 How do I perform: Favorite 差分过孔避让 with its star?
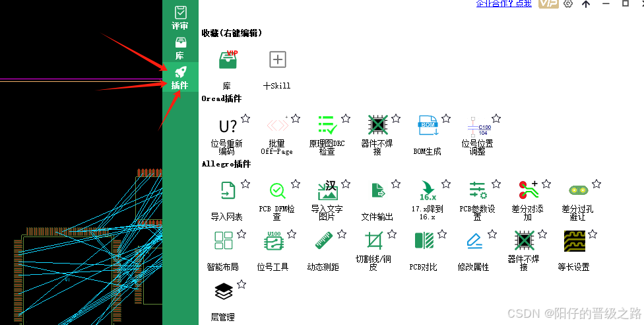596,184
